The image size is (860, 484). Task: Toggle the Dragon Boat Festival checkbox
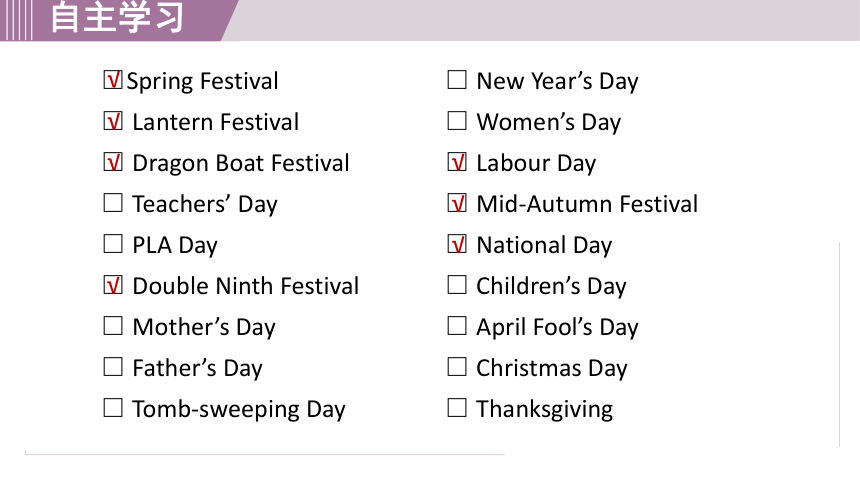[113, 162]
